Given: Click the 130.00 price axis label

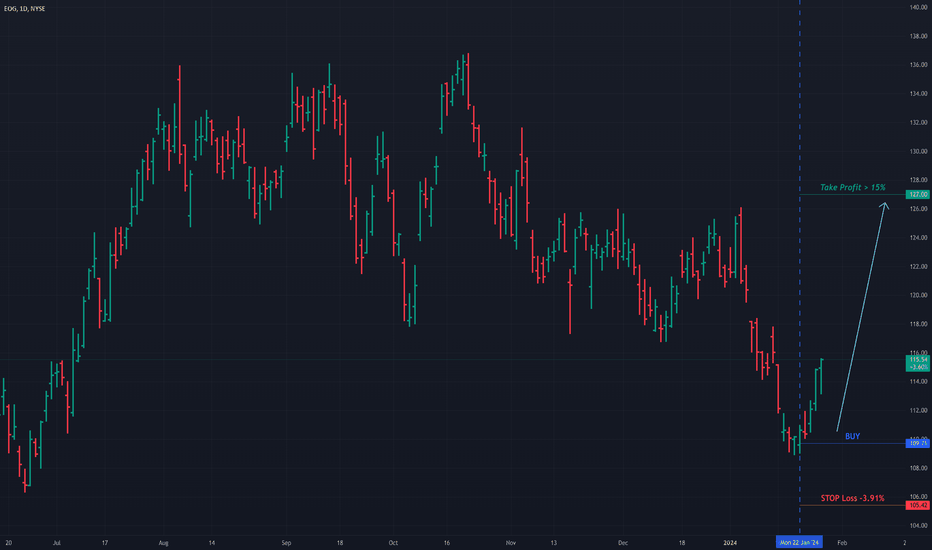Looking at the screenshot, I should click(918, 152).
